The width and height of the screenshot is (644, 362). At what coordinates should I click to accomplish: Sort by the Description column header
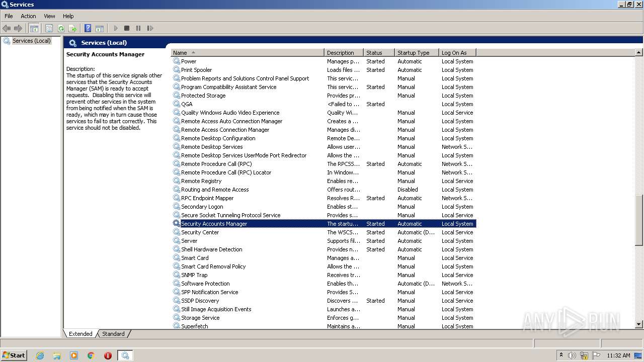coord(344,53)
